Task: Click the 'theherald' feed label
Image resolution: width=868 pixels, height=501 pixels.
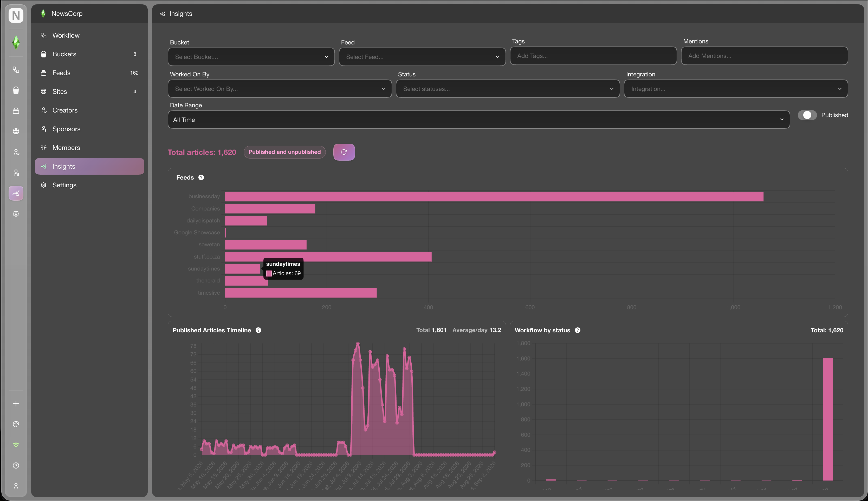Action: [208, 281]
